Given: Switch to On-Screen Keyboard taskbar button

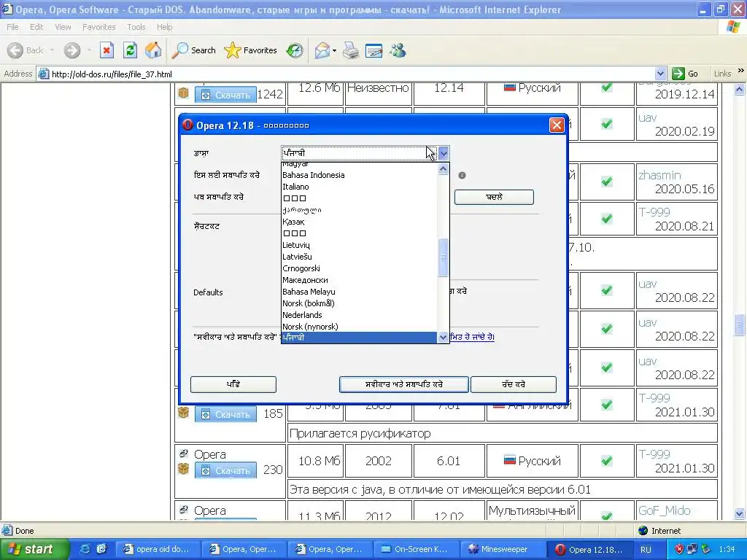Looking at the screenshot, I should coord(417,550).
